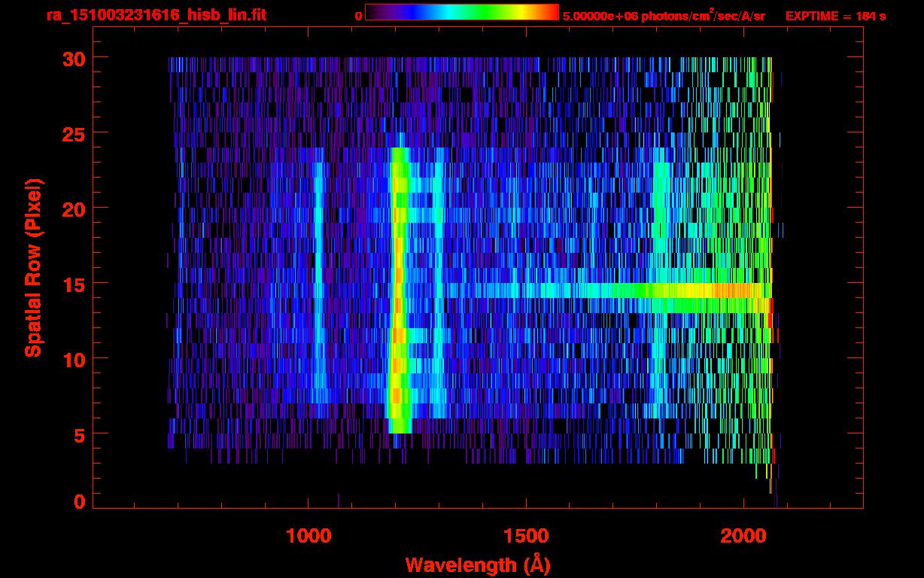Click the color bar gradient legend
Screen dimensions: 924x578
tap(461, 12)
